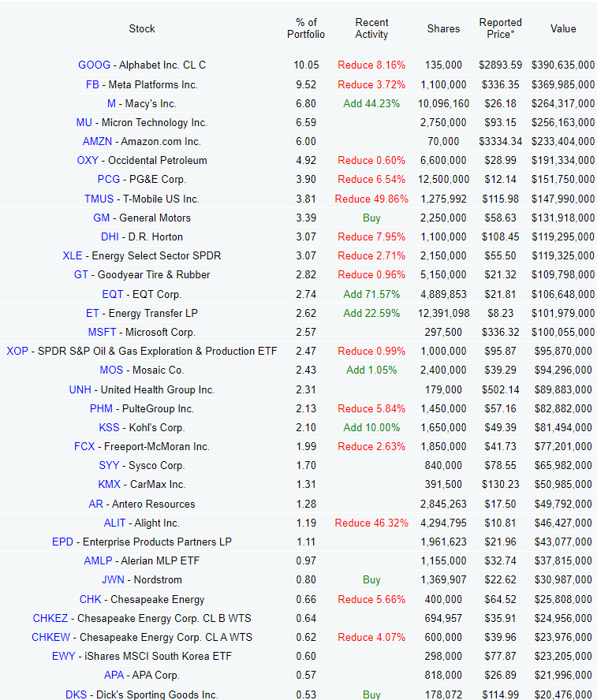The image size is (597, 700).
Task: Open the AMZN ticker link
Action: [97, 142]
